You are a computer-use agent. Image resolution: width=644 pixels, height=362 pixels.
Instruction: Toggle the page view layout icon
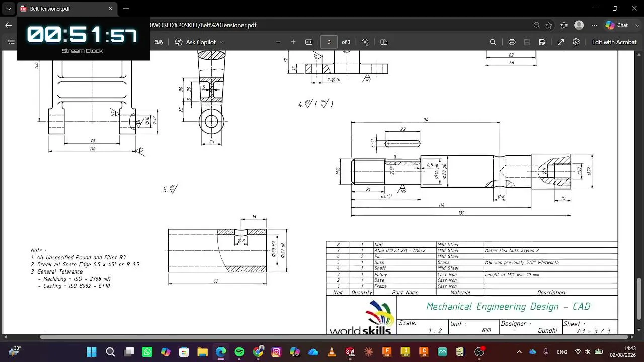coord(384,42)
